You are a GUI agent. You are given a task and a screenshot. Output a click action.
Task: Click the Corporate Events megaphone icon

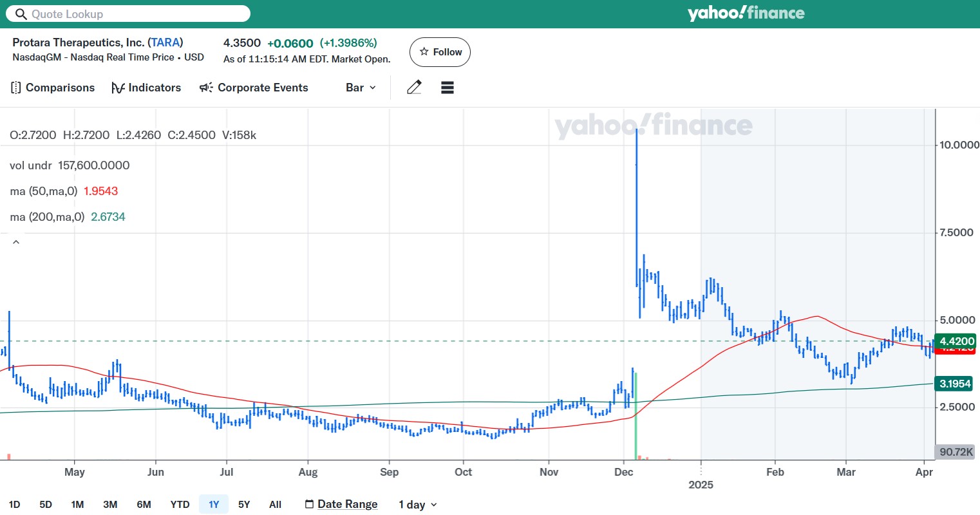click(x=206, y=88)
